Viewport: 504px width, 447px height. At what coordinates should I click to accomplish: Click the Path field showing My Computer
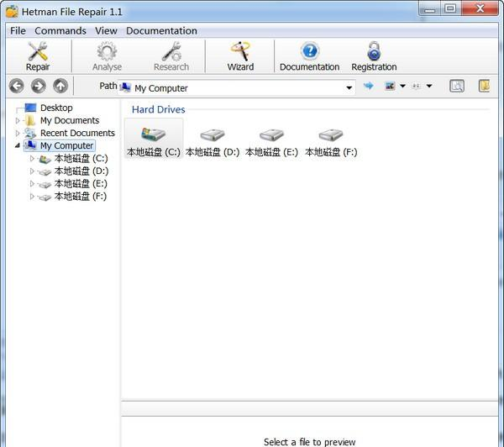pos(237,87)
